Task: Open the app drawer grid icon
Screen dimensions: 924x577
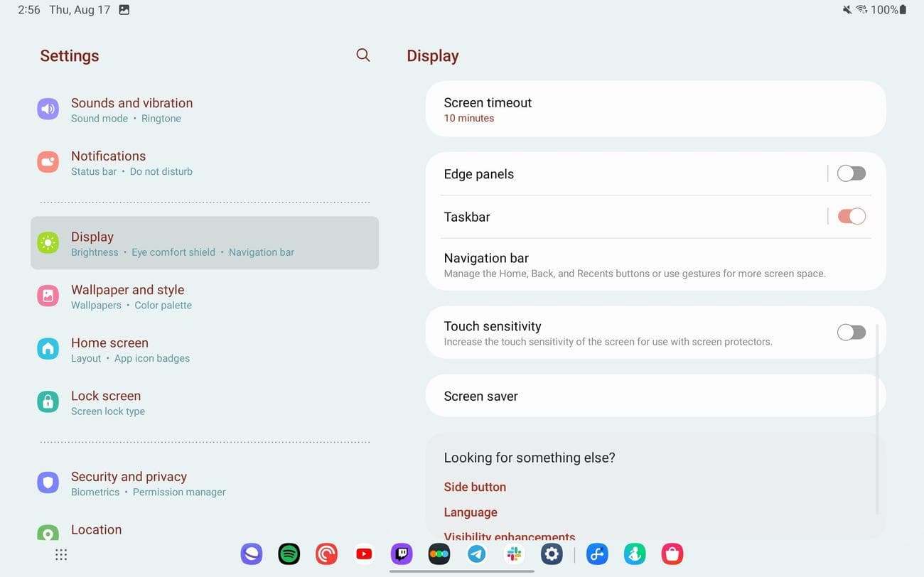Action: point(61,554)
